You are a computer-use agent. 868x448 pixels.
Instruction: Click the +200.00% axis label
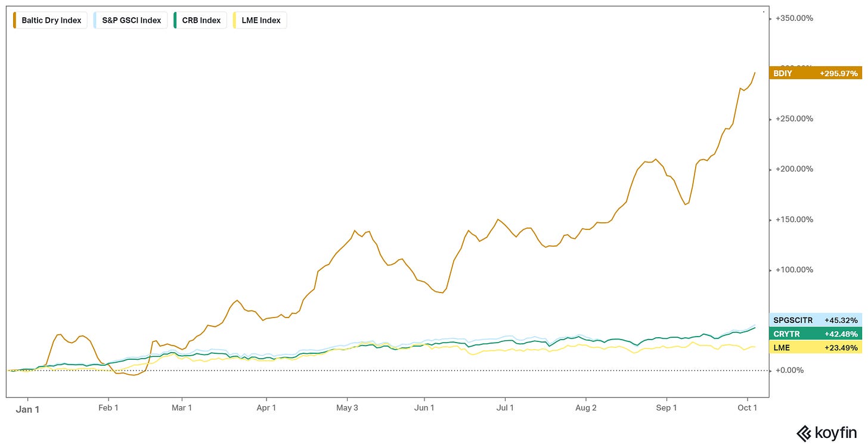795,169
